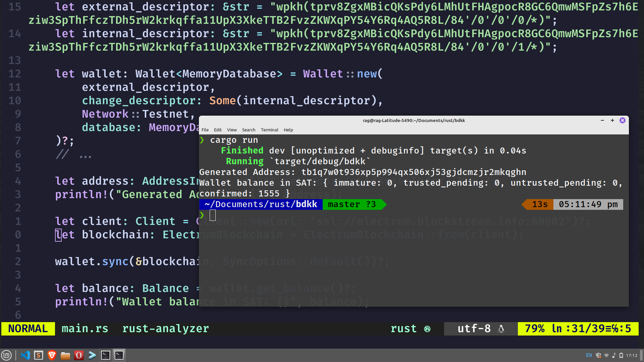Open the Help menu of the terminal

pos(288,130)
